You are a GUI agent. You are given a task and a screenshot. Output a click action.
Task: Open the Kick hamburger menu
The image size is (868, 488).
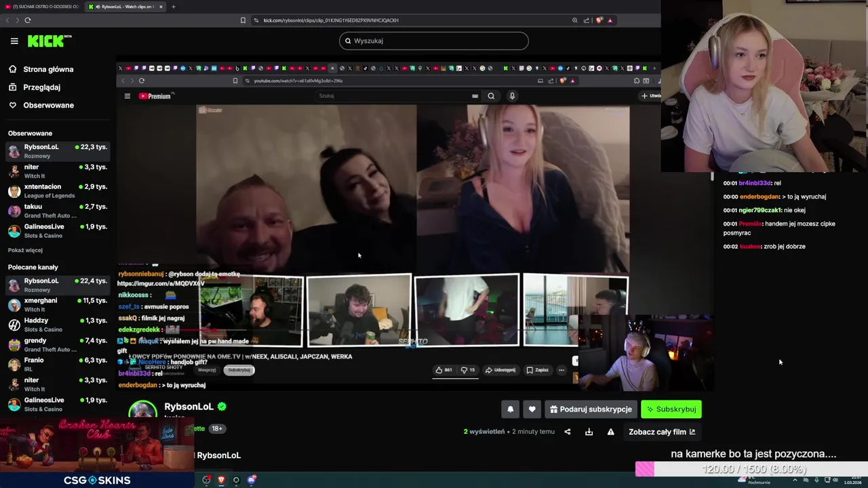click(14, 41)
